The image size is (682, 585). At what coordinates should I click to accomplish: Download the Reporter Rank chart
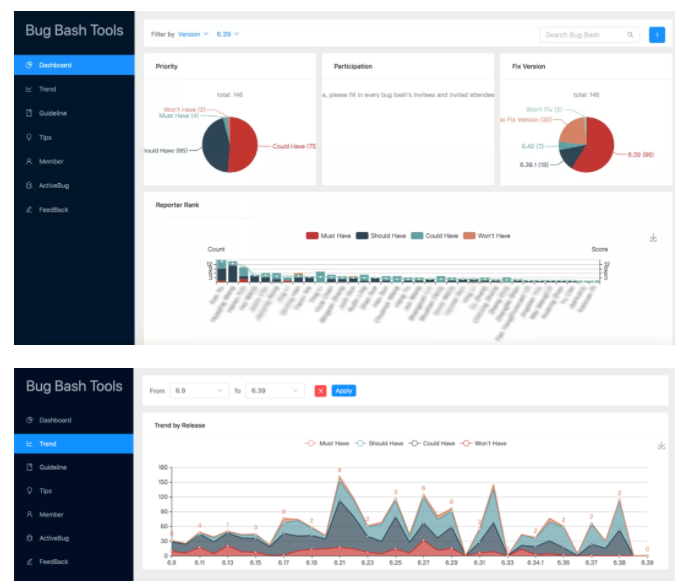point(653,238)
